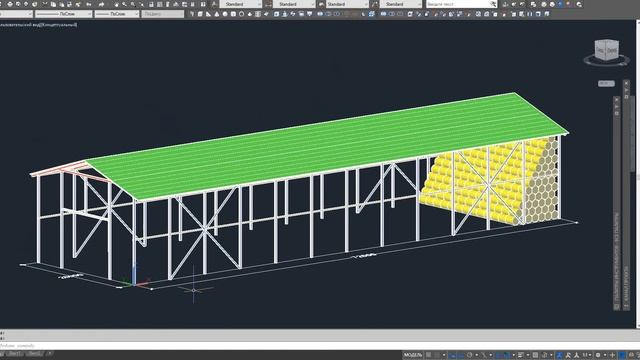Toggle lineweight display in the status bar
The width and height of the screenshot is (640, 360).
520,355
